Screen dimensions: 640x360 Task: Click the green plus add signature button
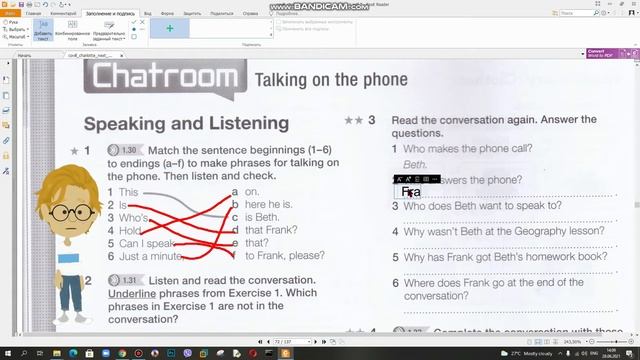pyautogui.click(x=170, y=28)
